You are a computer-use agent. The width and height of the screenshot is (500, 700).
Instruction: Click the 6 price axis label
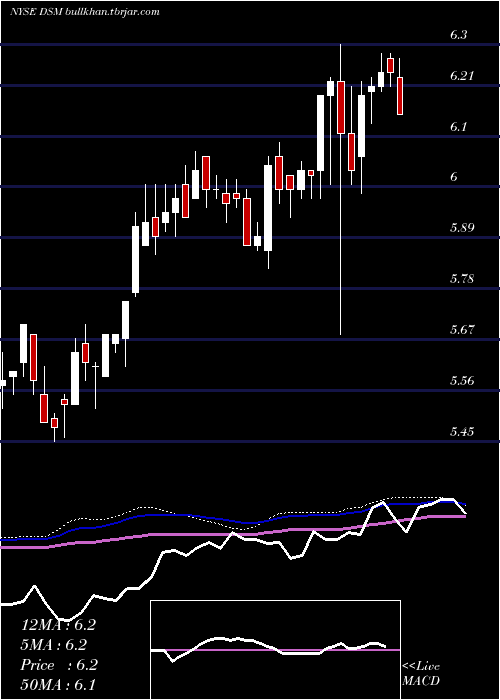click(454, 177)
